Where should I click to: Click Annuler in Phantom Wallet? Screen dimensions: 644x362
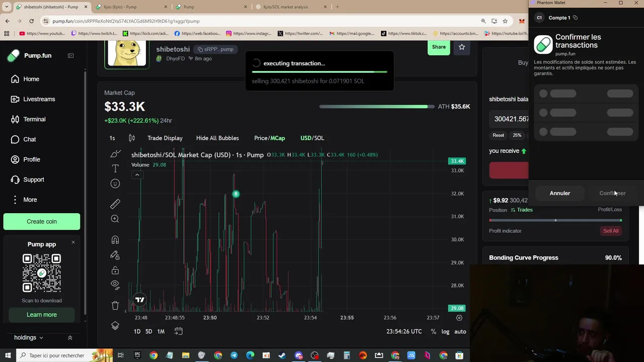560,193
